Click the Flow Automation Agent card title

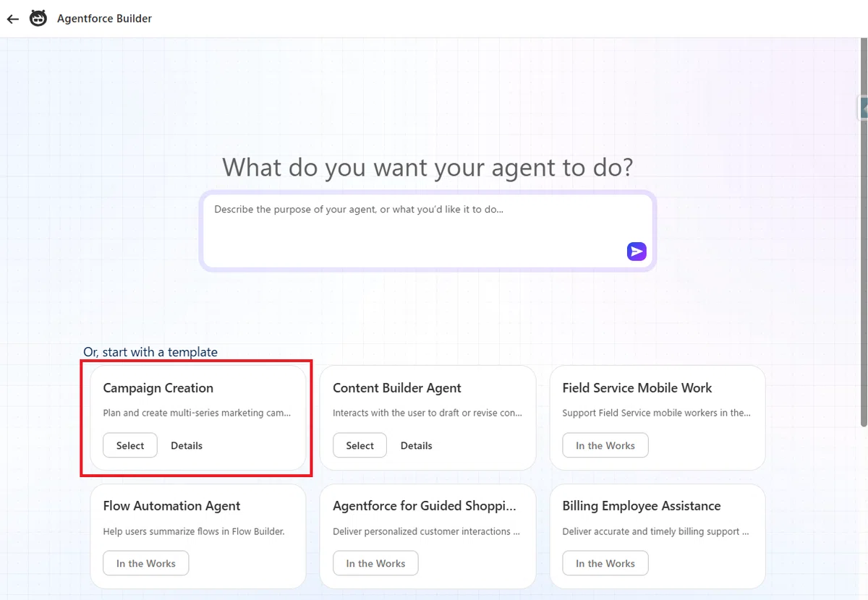171,506
